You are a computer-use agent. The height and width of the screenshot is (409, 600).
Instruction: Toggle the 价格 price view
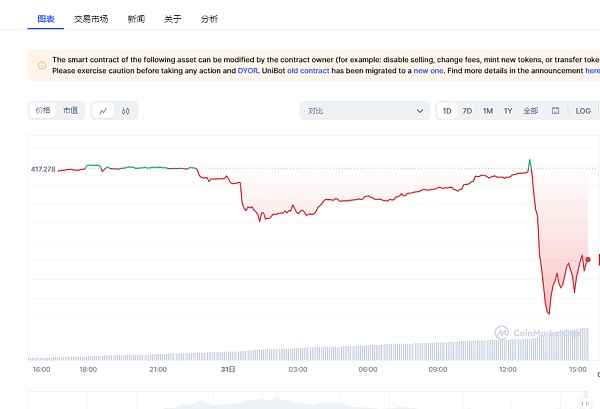(43, 111)
